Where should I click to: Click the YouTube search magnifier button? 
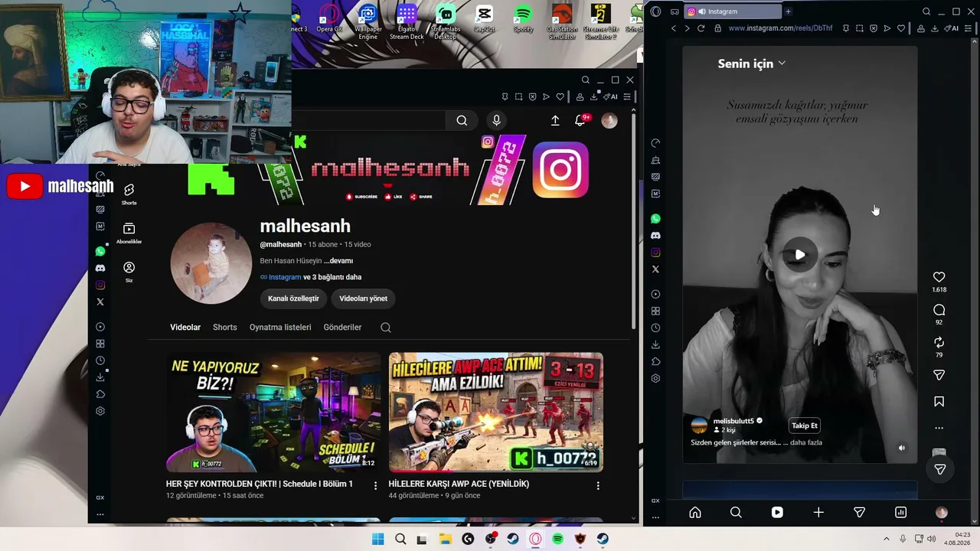click(x=462, y=120)
